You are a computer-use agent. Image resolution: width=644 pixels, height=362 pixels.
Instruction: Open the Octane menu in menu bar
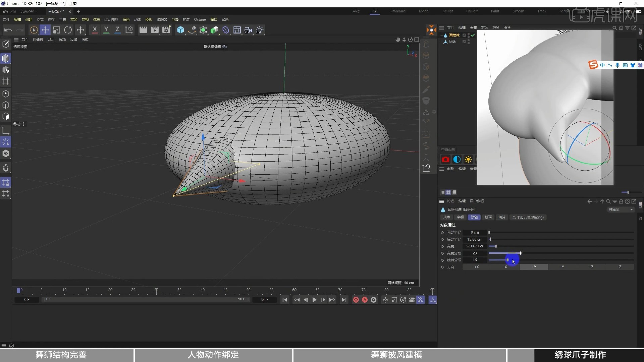pos(200,19)
